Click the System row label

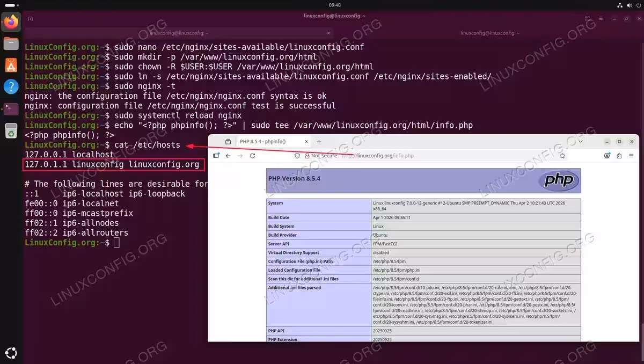tap(276, 203)
